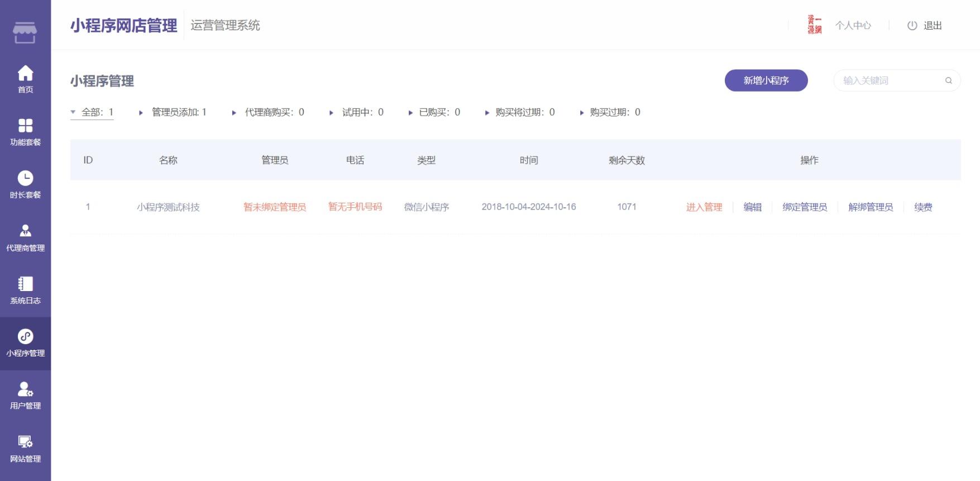This screenshot has height=481, width=980.
Task: Click 解绑管理员 link
Action: click(x=871, y=207)
